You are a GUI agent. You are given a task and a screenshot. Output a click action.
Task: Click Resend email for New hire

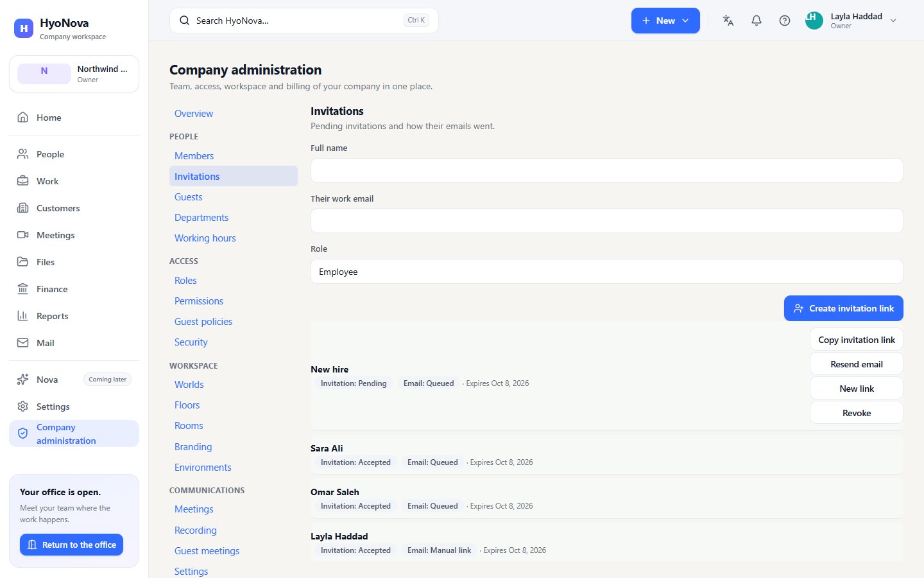click(857, 364)
